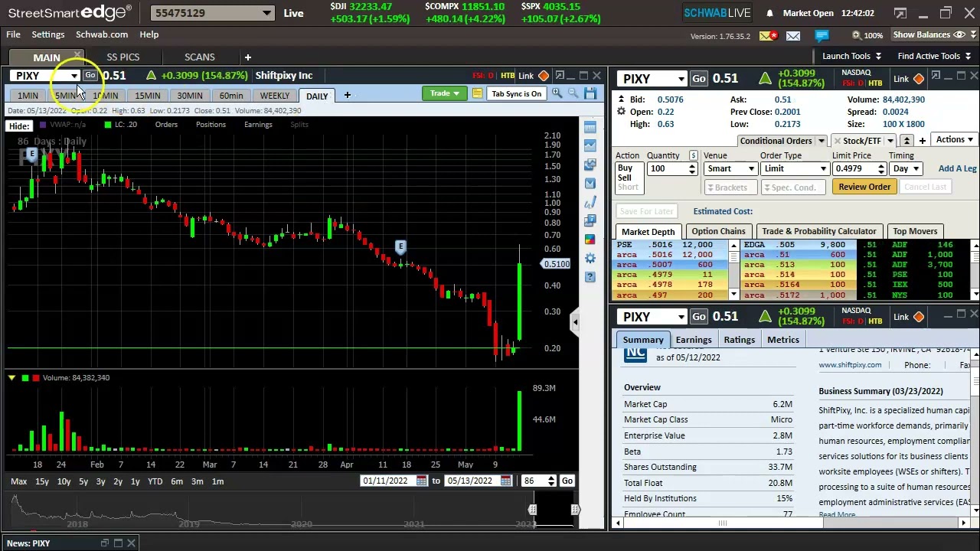Image resolution: width=980 pixels, height=551 pixels.
Task: Open the Venue Smart dropdown
Action: click(731, 168)
